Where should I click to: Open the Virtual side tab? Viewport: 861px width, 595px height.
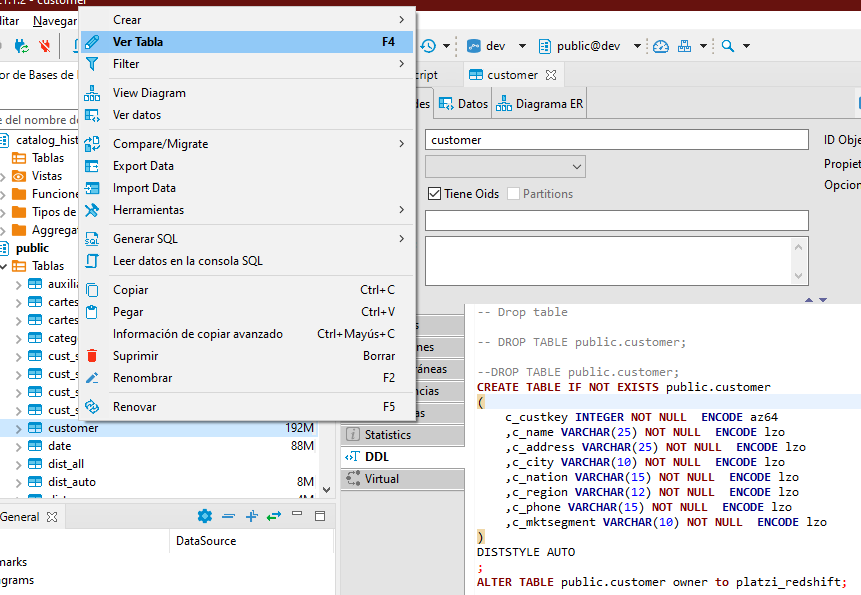tap(402, 479)
